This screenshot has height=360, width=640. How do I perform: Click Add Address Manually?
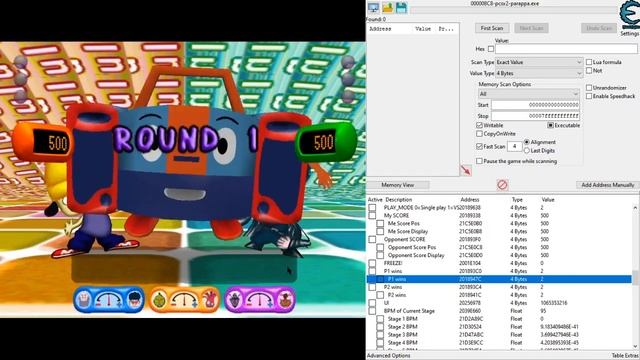(x=607, y=185)
